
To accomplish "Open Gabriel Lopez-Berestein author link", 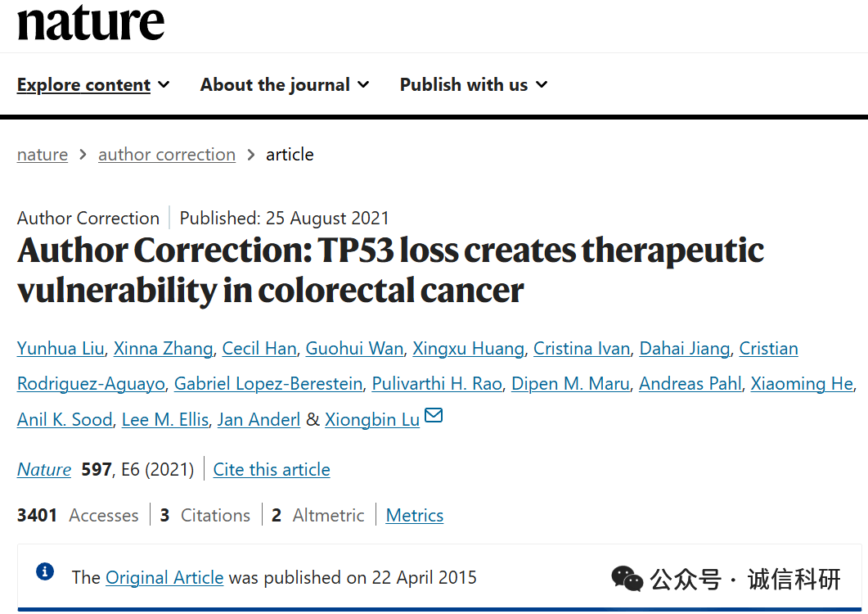I will click(x=268, y=384).
